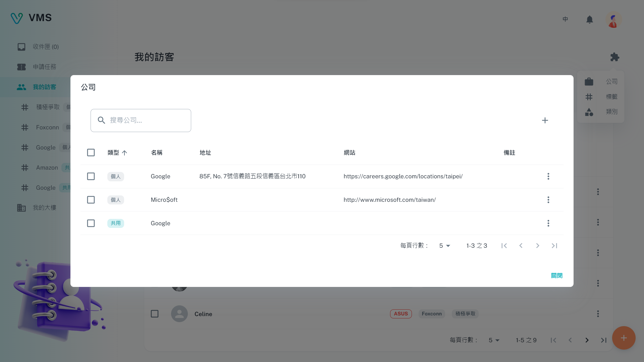Check the Micro$oft row checkbox

[x=91, y=200]
